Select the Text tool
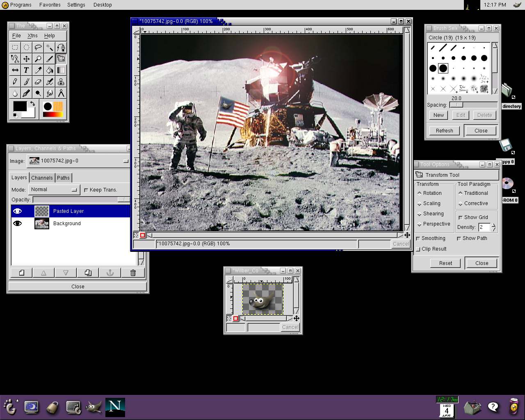Image resolution: width=525 pixels, height=420 pixels. click(x=26, y=70)
